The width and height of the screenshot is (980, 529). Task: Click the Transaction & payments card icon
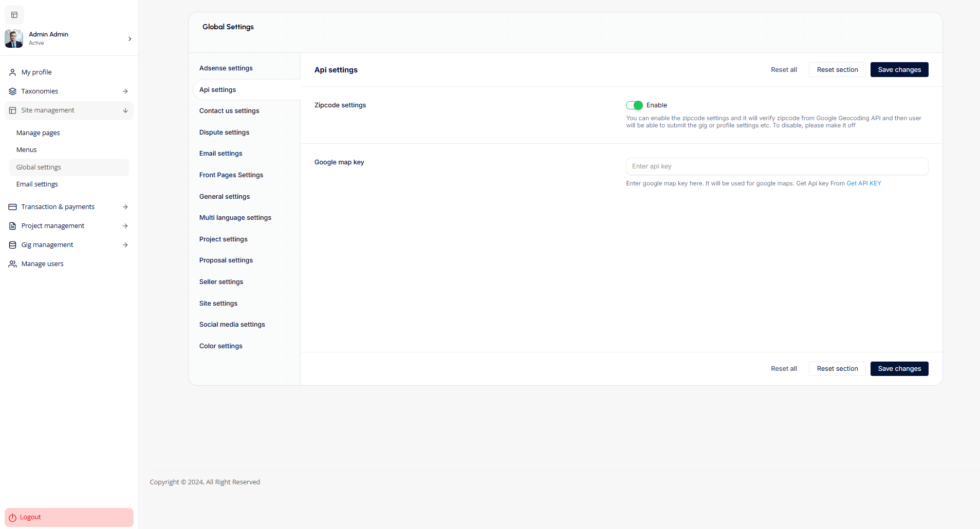click(13, 207)
